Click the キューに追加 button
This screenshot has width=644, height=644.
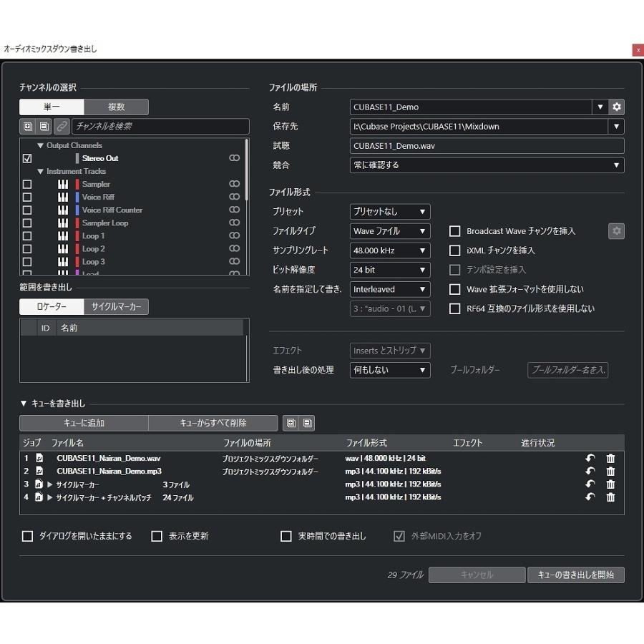pyautogui.click(x=84, y=423)
